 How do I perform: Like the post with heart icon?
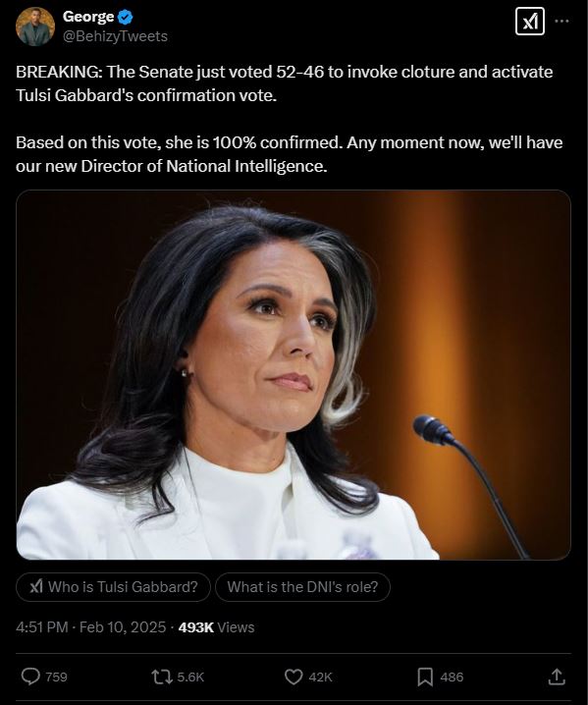point(294,677)
